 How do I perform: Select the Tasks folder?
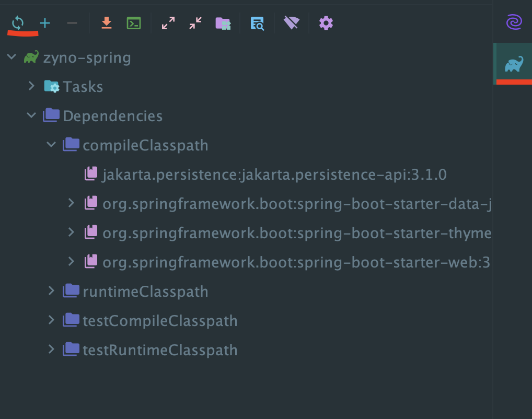point(246,87)
